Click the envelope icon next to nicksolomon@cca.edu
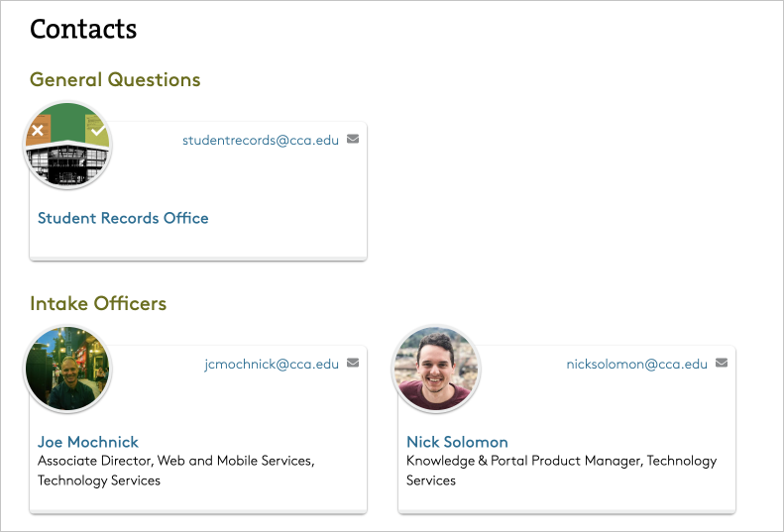784x532 pixels. point(722,364)
